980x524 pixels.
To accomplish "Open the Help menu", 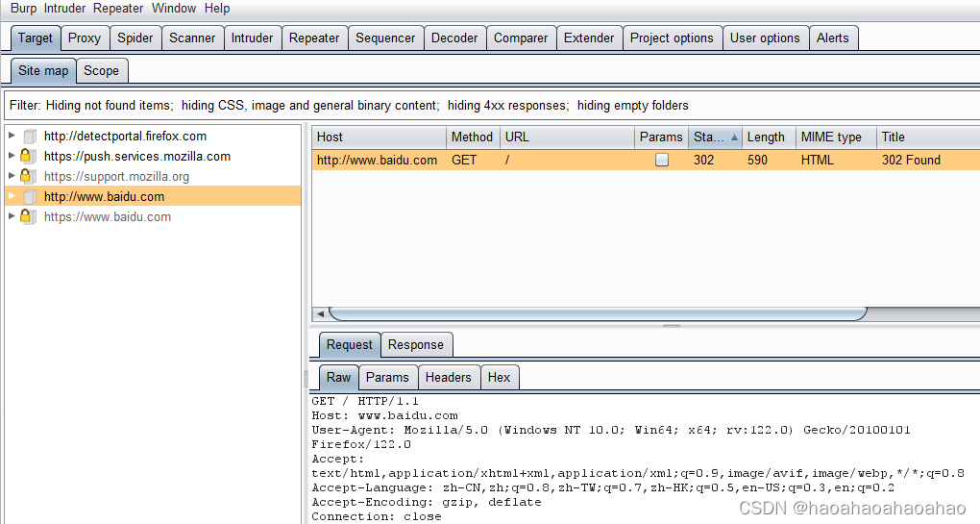I will (x=217, y=8).
